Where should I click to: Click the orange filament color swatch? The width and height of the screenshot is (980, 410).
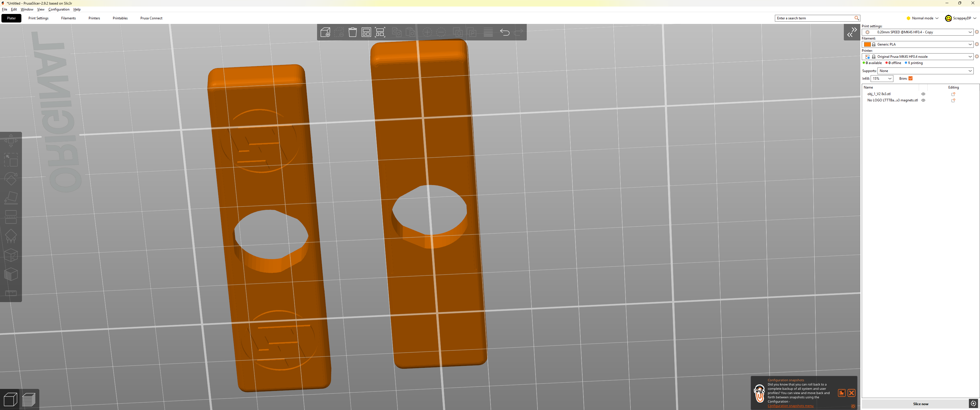[x=867, y=44]
